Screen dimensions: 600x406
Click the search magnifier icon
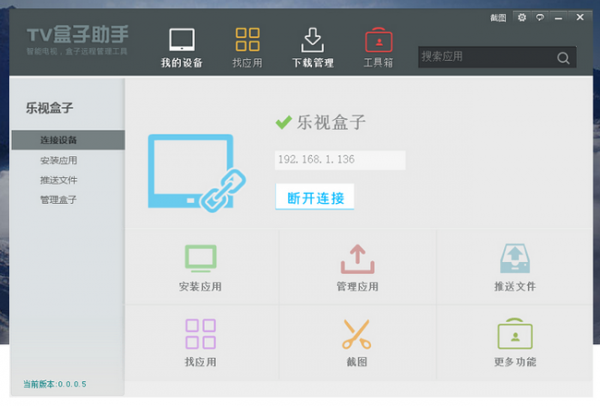tap(563, 57)
